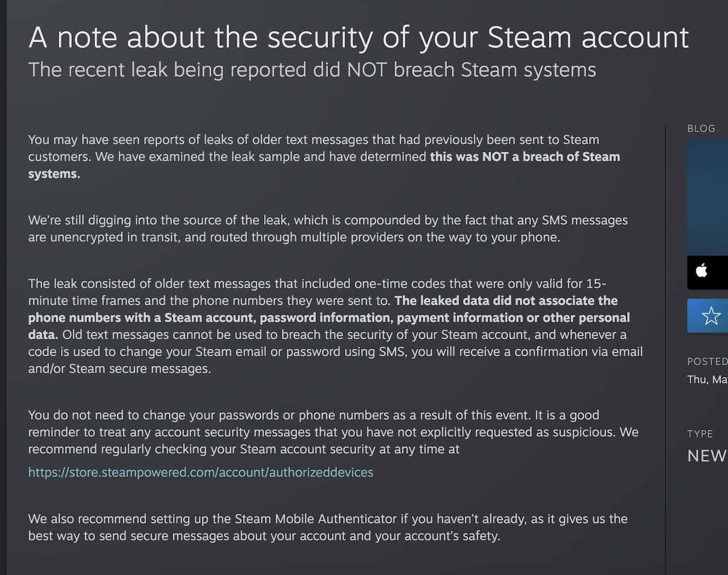Viewport: 728px width, 575px height.
Task: Click paragraph beginning 'You do not need to change'
Action: [333, 432]
